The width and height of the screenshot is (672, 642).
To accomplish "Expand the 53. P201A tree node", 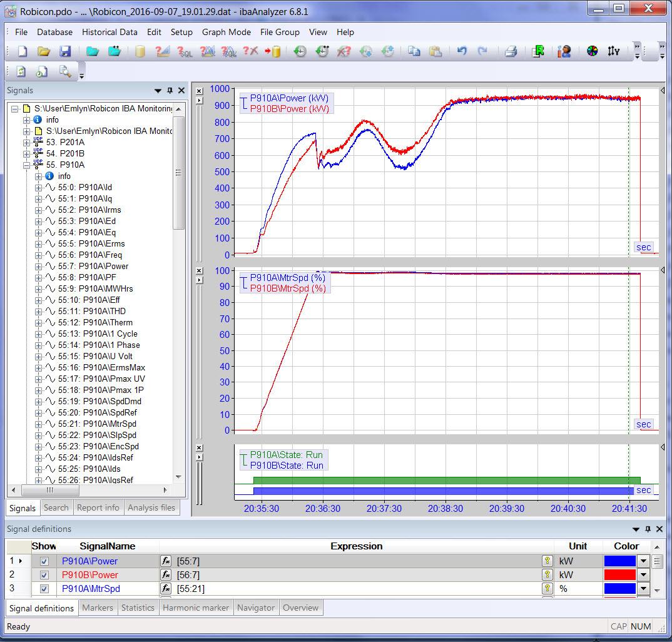I will click(26, 143).
